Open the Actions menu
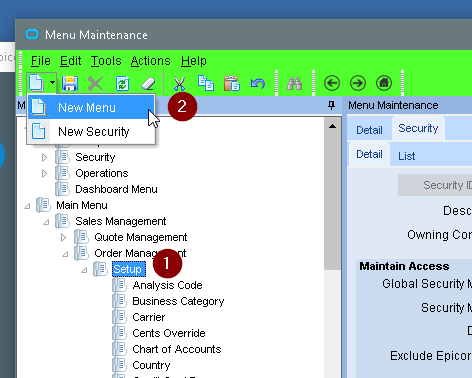The width and height of the screenshot is (472, 378). (150, 61)
